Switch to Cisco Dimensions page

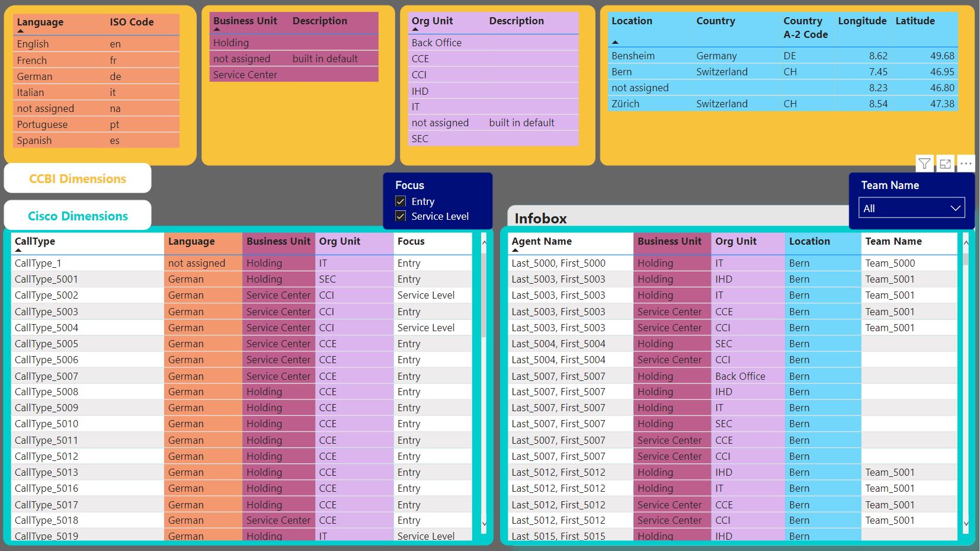click(x=78, y=216)
